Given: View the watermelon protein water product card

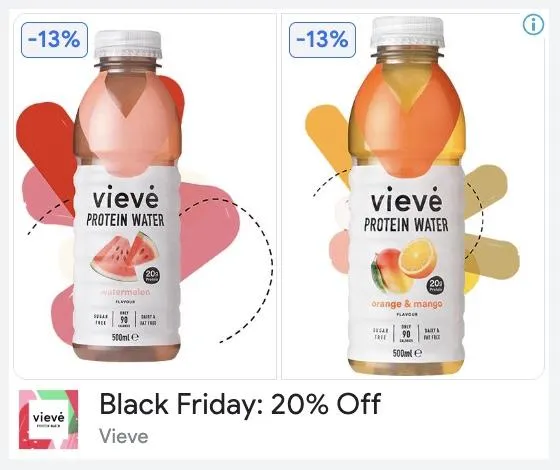Looking at the screenshot, I should (145, 196).
